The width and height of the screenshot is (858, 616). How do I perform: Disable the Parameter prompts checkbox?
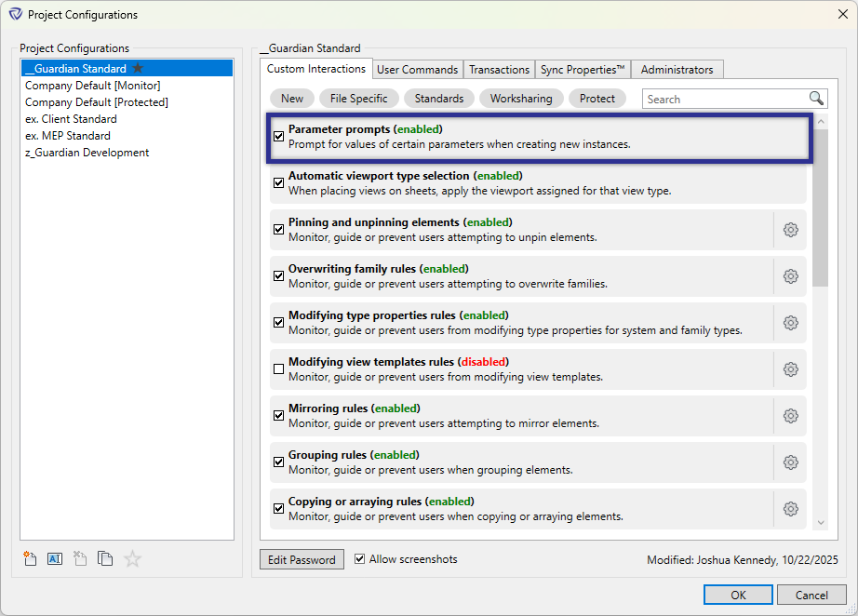coord(278,136)
